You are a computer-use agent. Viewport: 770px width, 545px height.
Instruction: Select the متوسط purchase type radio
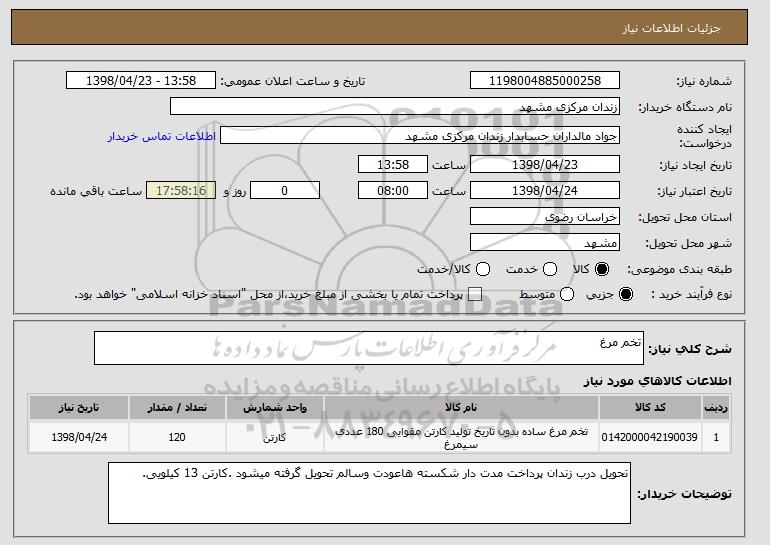click(567, 294)
